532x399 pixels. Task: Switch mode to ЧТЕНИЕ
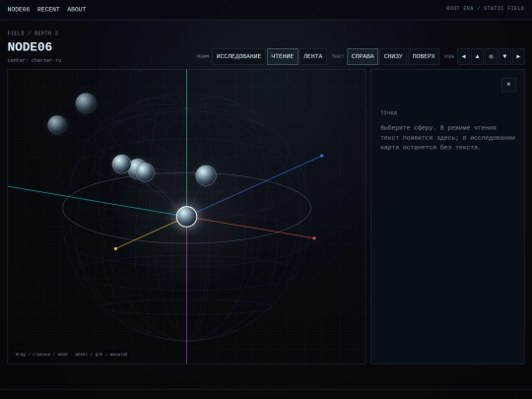(x=283, y=57)
